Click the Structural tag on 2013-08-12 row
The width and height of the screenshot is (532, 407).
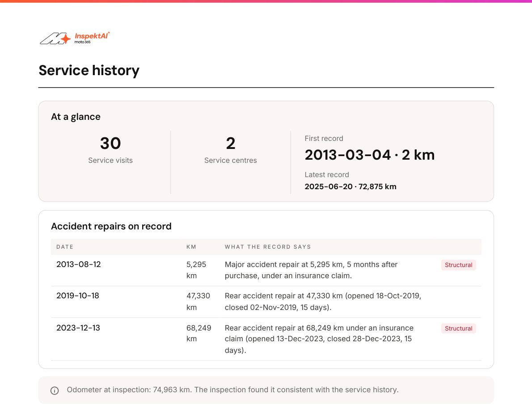tap(458, 265)
